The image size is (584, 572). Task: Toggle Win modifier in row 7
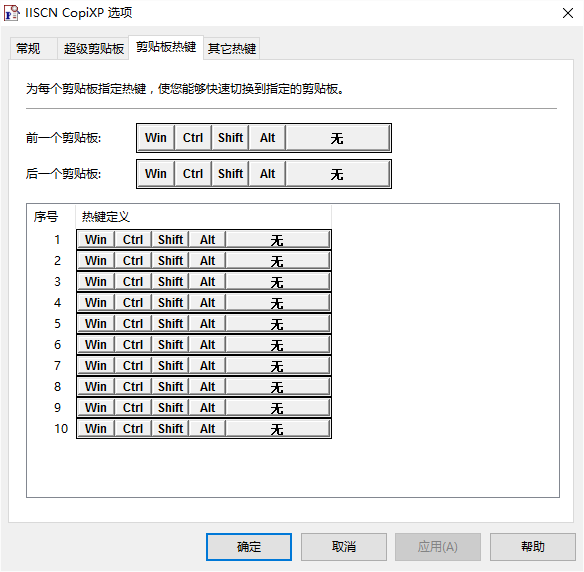tap(96, 366)
